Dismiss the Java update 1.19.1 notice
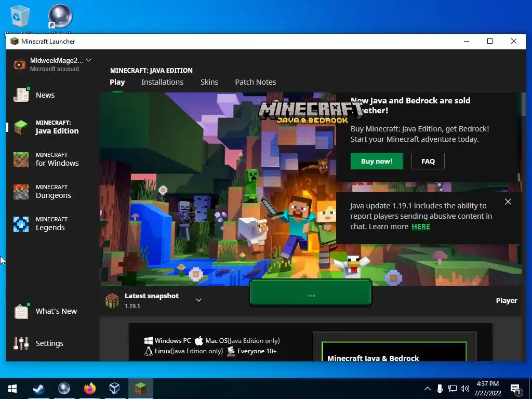The image size is (532, 399). [508, 202]
